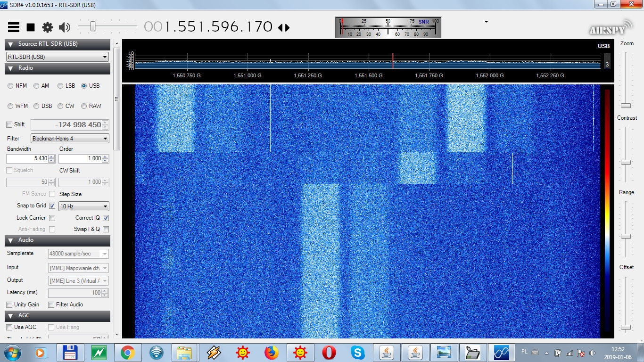Enable the Filter Audio checkbox
The height and width of the screenshot is (362, 644).
(x=51, y=305)
